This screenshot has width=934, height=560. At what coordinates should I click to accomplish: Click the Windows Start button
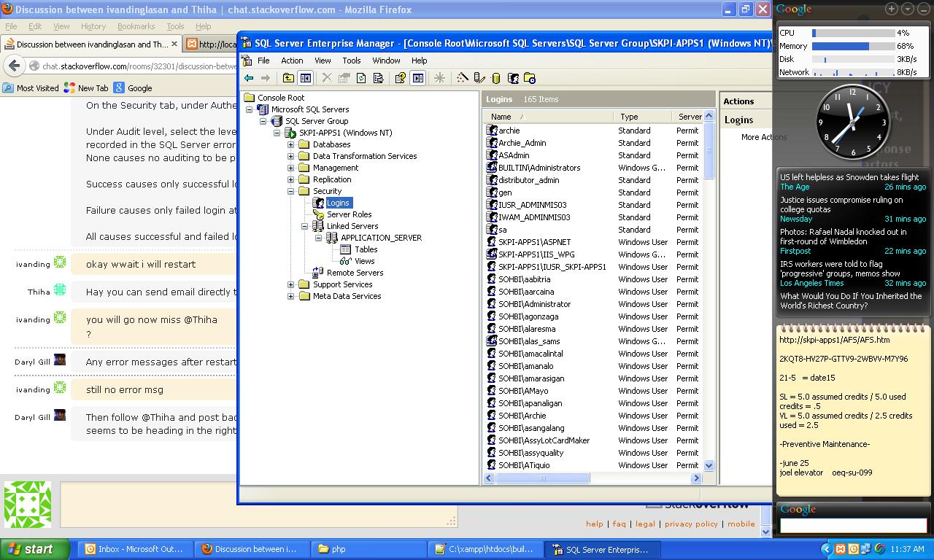34,549
